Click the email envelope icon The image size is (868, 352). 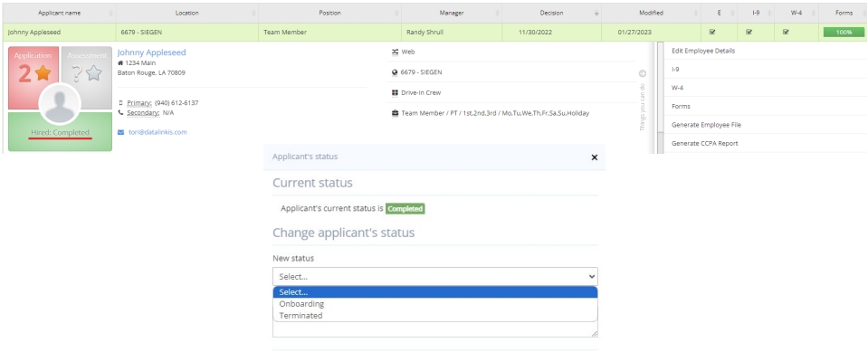(121, 132)
